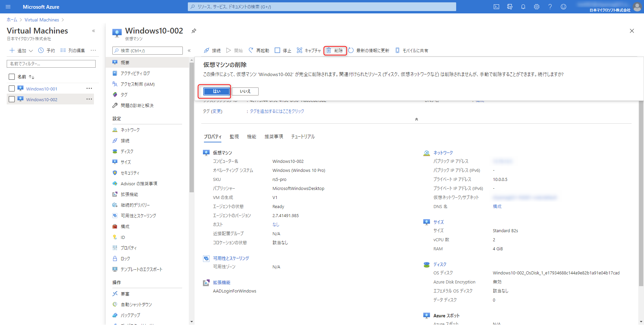The height and width of the screenshot is (325, 644).
Task: Click DNS 名 構成 link
Action: (x=497, y=206)
